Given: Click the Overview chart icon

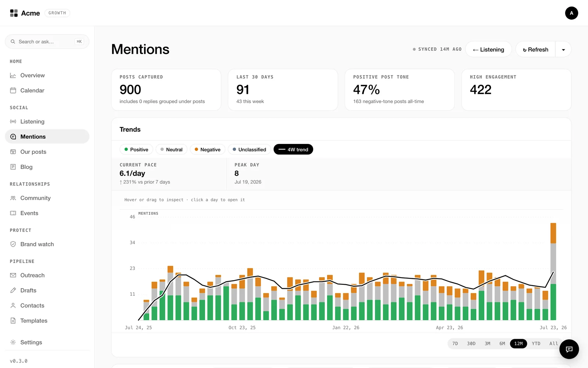Looking at the screenshot, I should pyautogui.click(x=13, y=75).
